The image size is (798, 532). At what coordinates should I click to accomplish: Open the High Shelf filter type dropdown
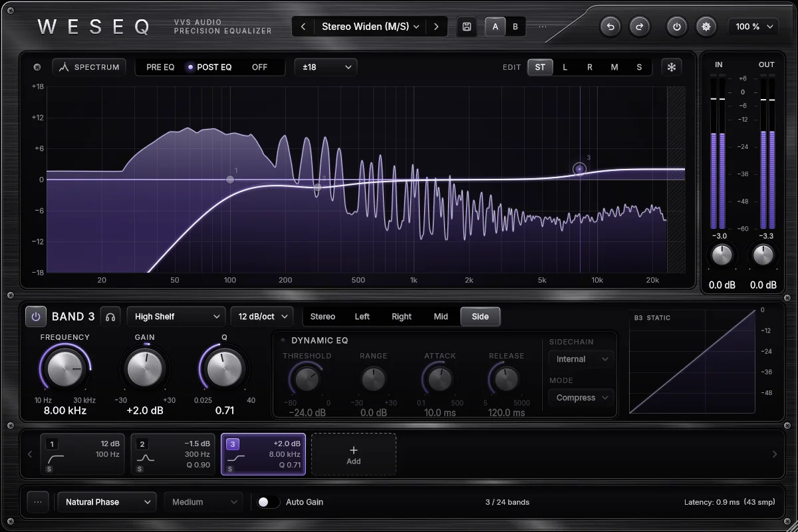176,317
